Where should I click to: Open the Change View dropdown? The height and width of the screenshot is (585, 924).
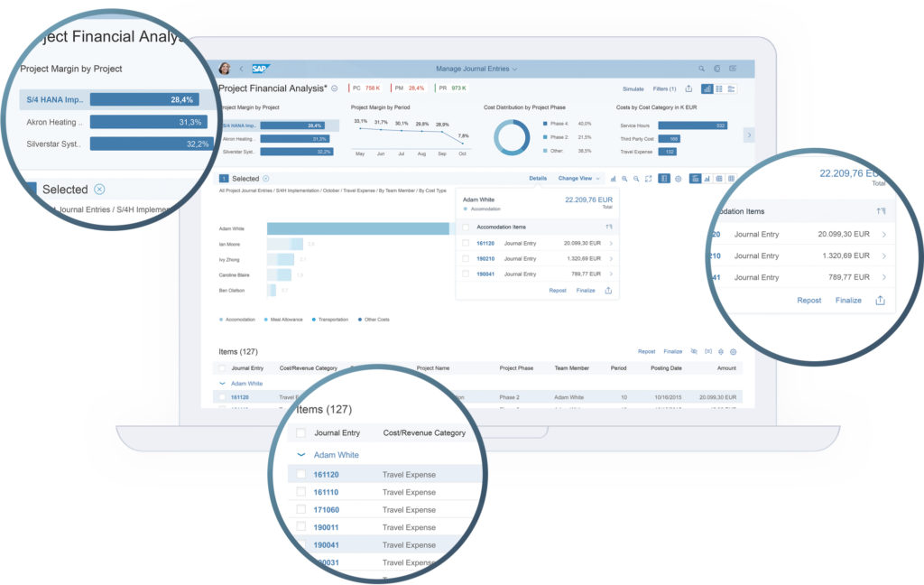coord(578,178)
